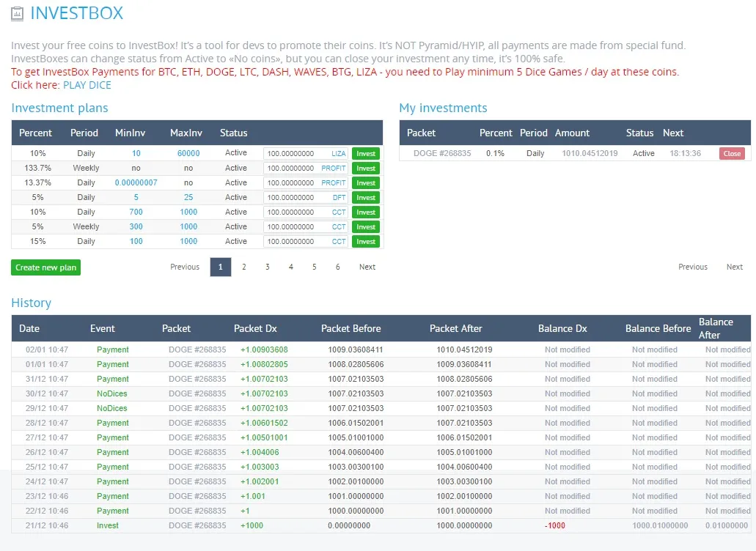Click packet Dx value +1.004006
This screenshot has width=756, height=551.
click(x=260, y=452)
